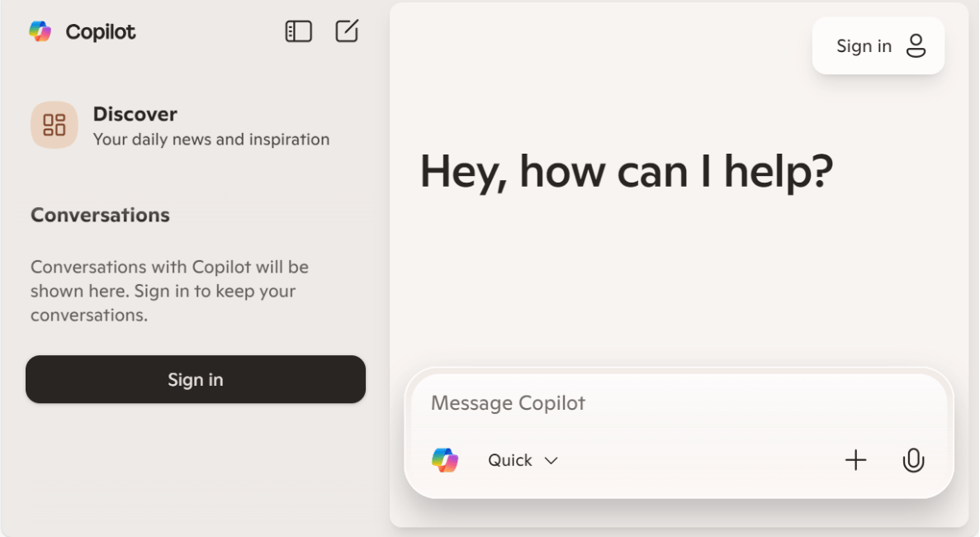Expand the chevron next to Quick

(x=552, y=461)
